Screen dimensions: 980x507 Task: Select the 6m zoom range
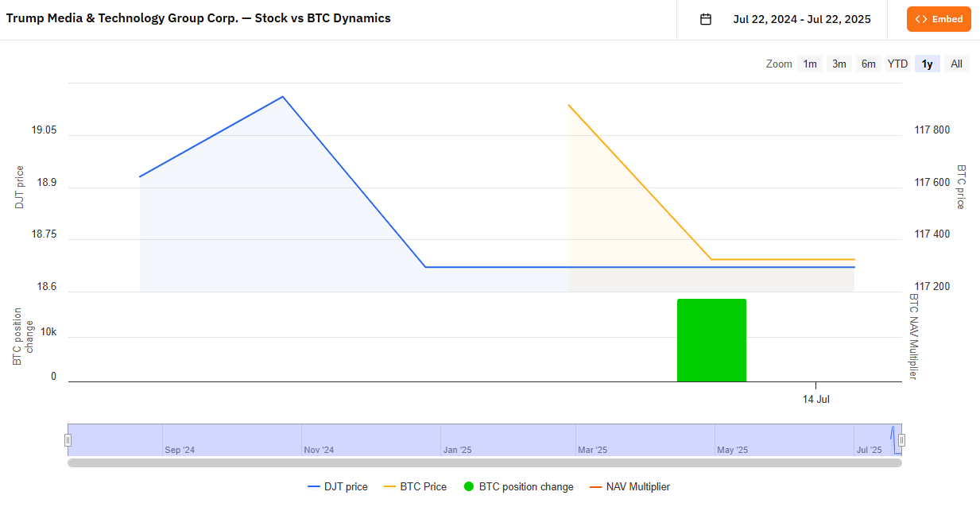click(x=869, y=64)
